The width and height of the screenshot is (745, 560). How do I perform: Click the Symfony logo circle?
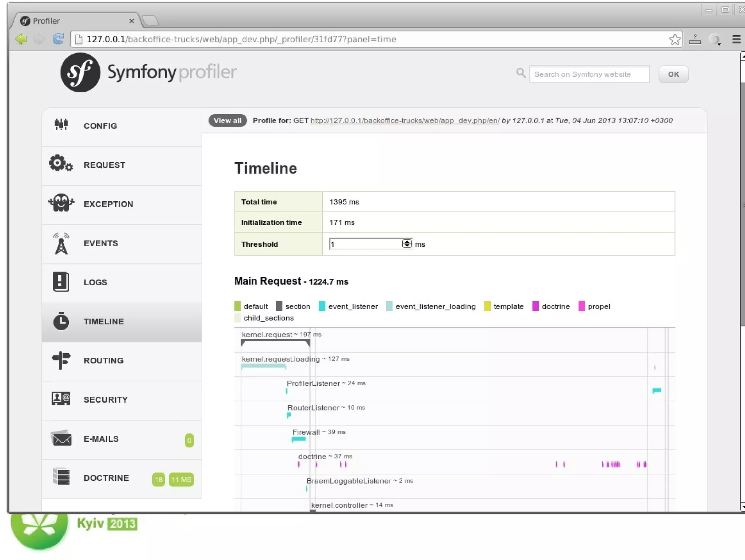(x=80, y=72)
